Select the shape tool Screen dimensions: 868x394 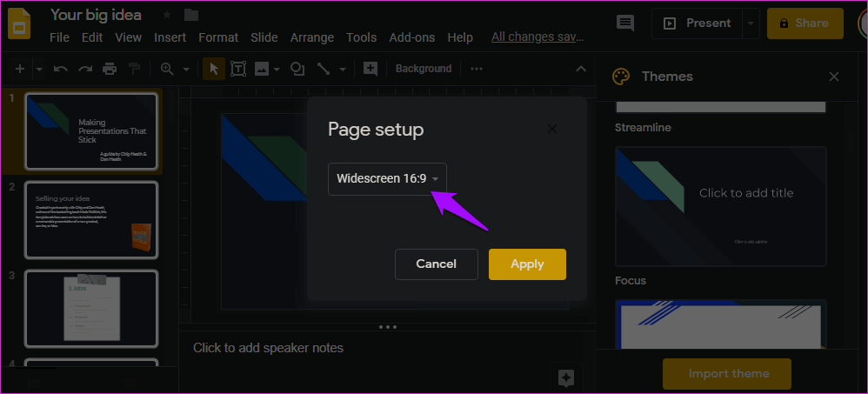[297, 70]
